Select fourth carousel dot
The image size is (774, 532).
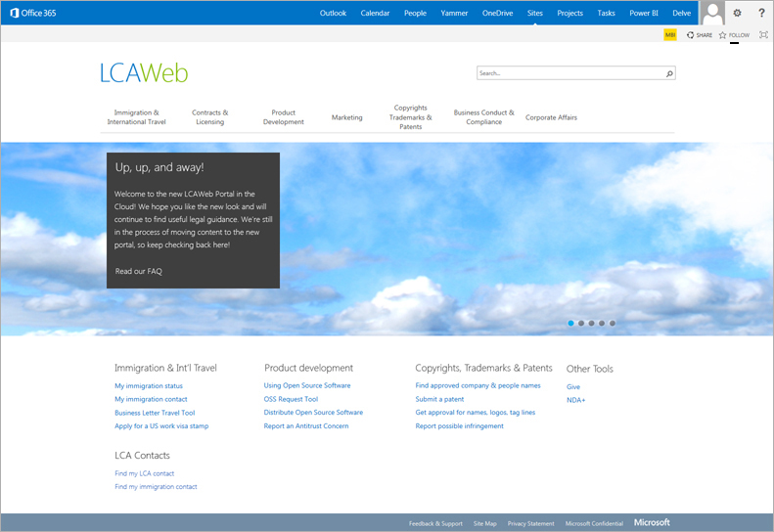(602, 324)
